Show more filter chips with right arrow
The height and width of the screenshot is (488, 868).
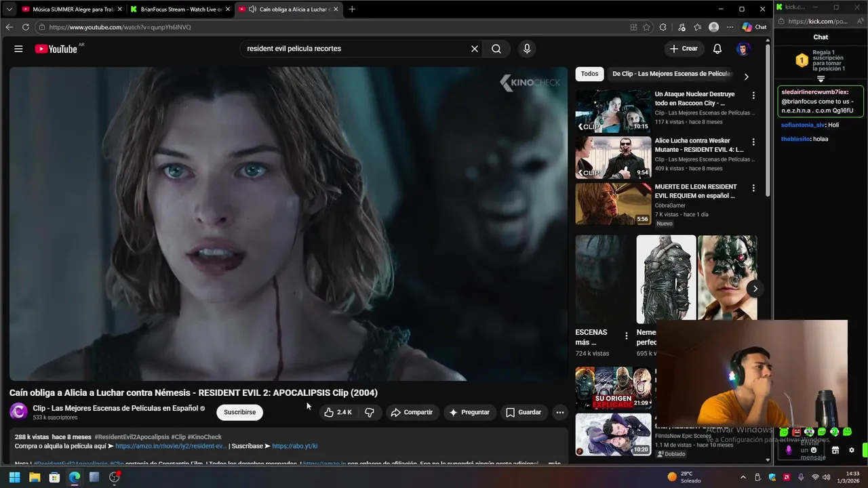pyautogui.click(x=746, y=77)
